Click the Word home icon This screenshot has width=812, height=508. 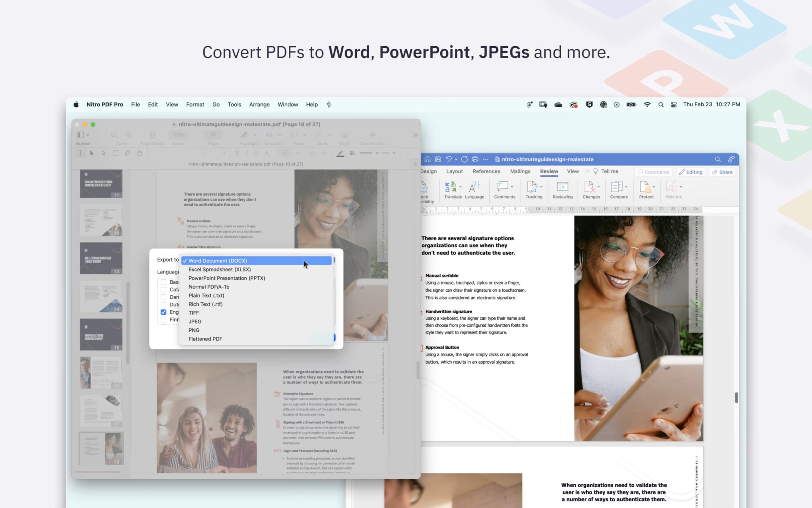[x=427, y=159]
